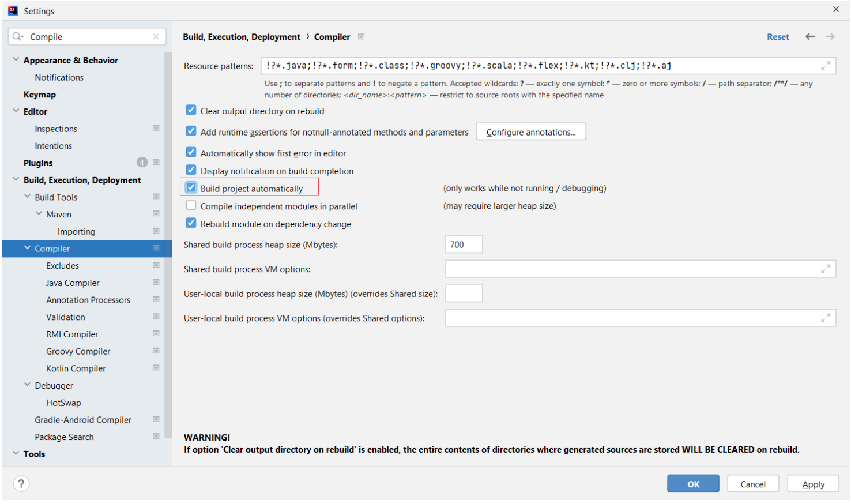Click the Reset link
The height and width of the screenshot is (504, 851).
778,37
